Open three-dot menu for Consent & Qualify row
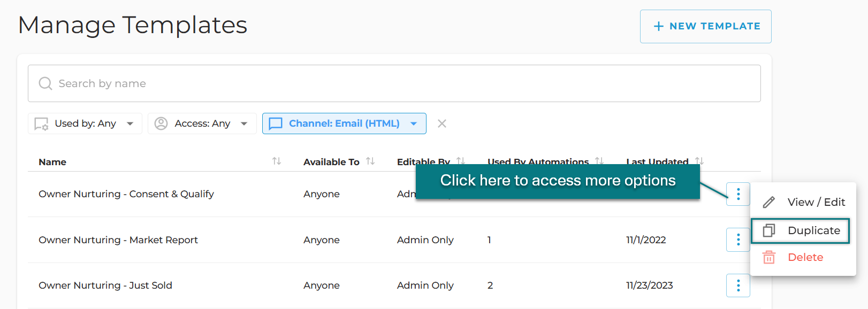The width and height of the screenshot is (868, 309). 738,194
